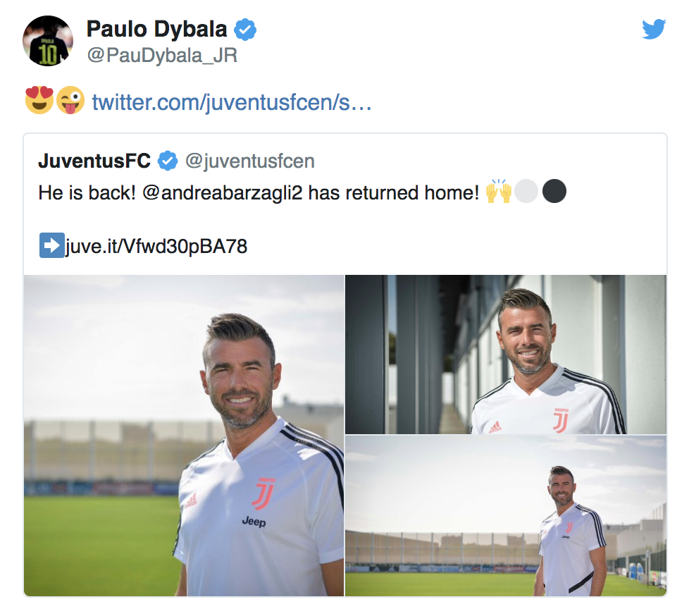Click the Paulo Dybala display name

(x=157, y=30)
